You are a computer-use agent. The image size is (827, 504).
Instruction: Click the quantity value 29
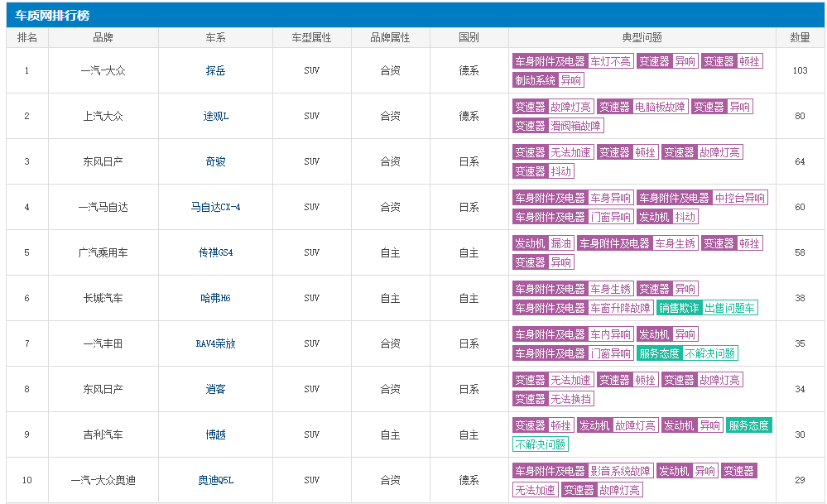800,480
